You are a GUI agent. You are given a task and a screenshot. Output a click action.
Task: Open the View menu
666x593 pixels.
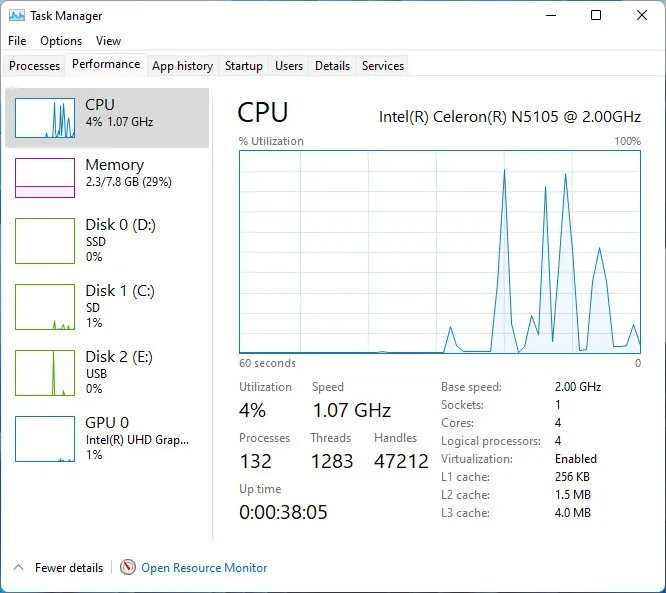tap(108, 41)
